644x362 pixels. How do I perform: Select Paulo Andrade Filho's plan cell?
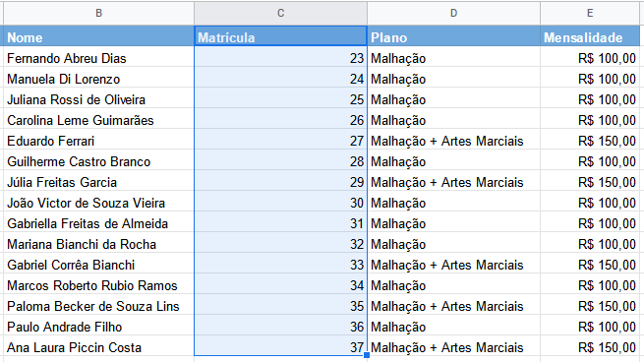point(453,327)
